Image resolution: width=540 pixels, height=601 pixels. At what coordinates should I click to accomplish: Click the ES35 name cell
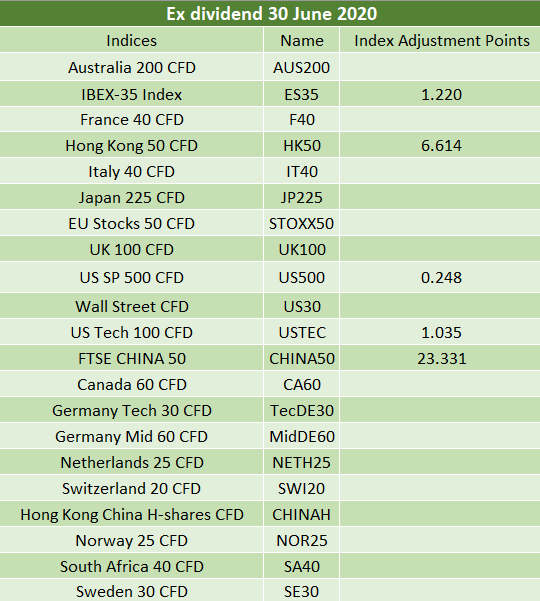302,94
